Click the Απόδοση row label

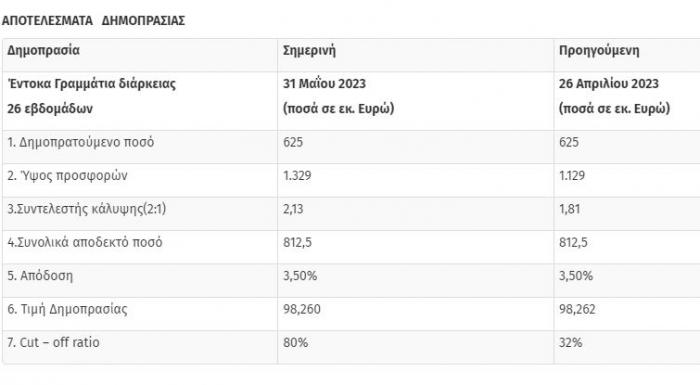[40, 276]
